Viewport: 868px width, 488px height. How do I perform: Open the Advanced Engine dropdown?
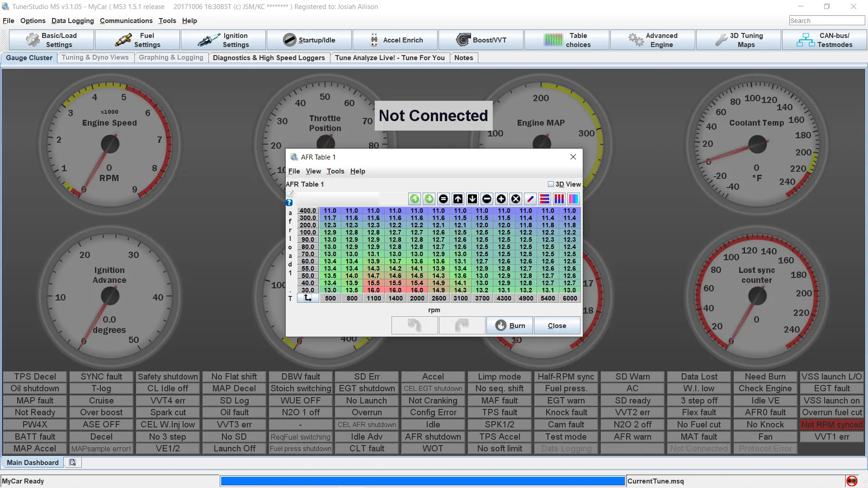653,40
